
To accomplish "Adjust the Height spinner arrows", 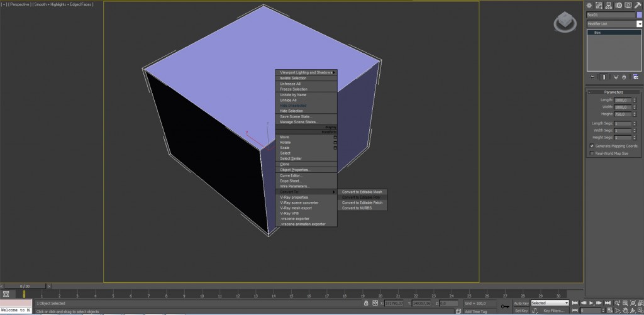I will [x=635, y=114].
